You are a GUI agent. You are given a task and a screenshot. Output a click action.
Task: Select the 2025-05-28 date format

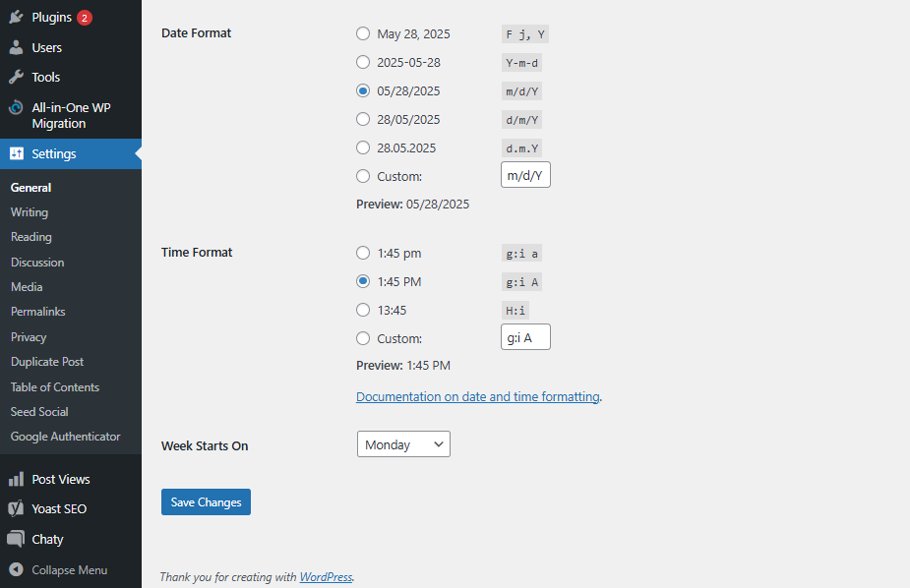click(363, 62)
